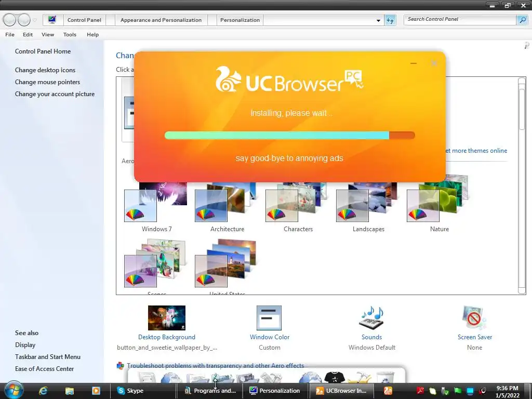Click the address bar Control Panel icon

(52, 20)
